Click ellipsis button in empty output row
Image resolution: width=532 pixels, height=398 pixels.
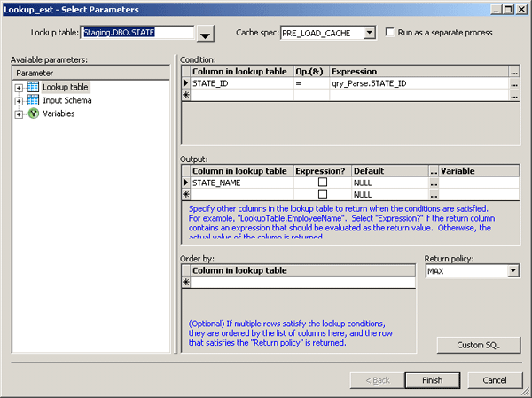[434, 193]
